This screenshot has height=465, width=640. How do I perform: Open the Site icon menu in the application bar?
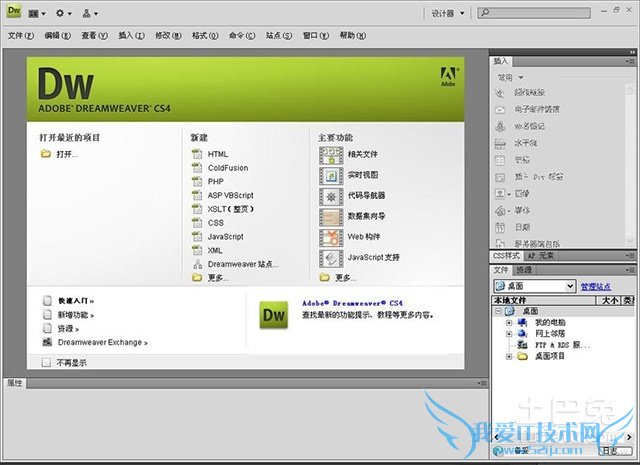[x=90, y=13]
